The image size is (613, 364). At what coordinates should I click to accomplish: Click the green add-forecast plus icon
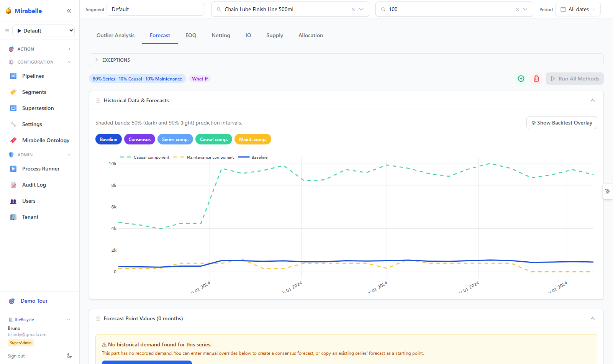point(521,79)
